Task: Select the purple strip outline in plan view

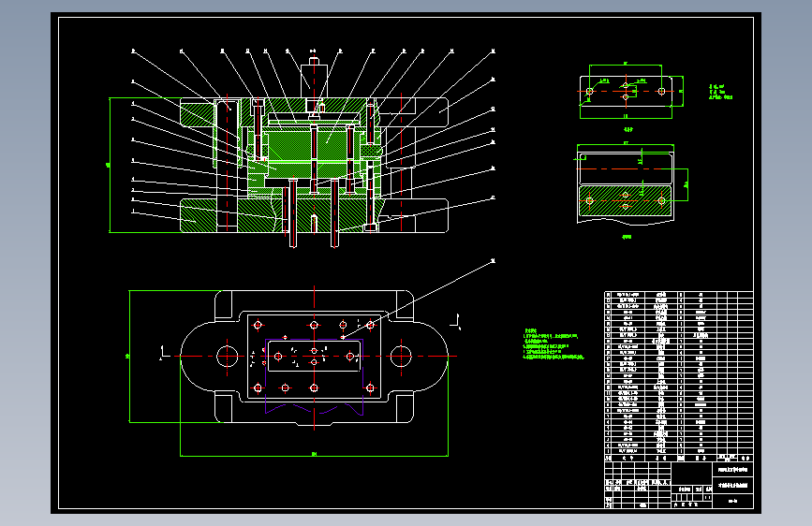Action: [x=314, y=377]
